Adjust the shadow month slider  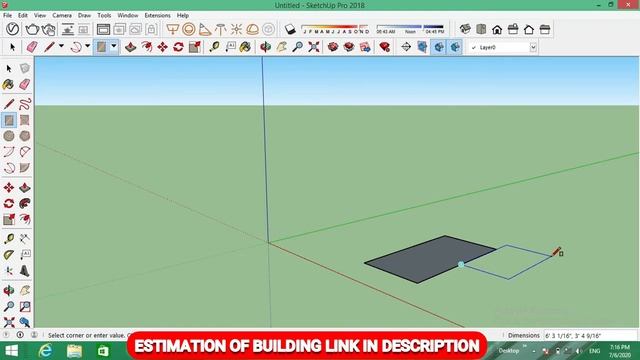point(335,29)
